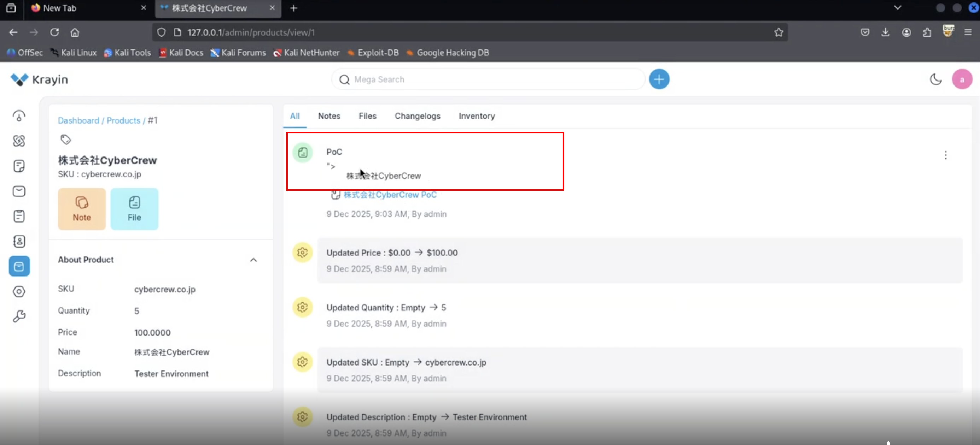Open the OffSec bookmark

pyautogui.click(x=25, y=53)
